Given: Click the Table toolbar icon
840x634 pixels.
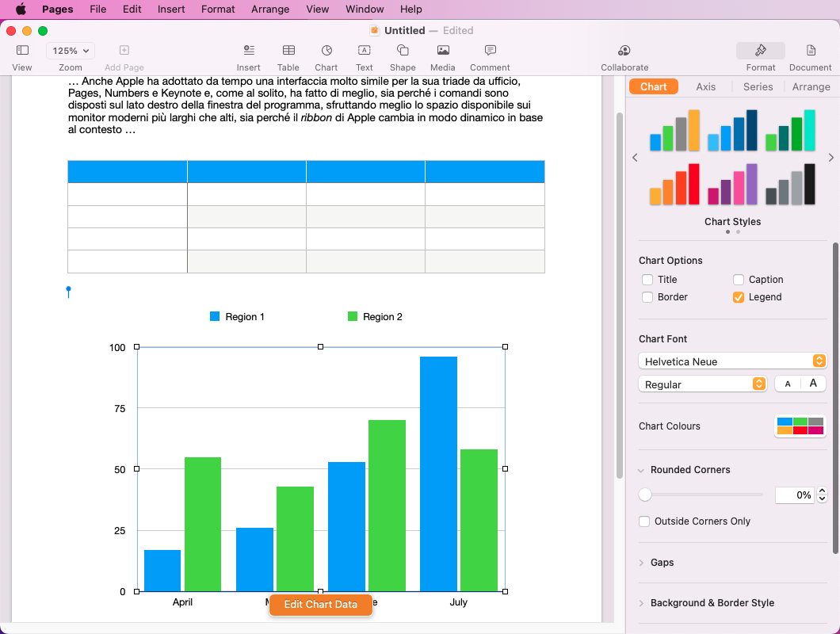Looking at the screenshot, I should [288, 51].
